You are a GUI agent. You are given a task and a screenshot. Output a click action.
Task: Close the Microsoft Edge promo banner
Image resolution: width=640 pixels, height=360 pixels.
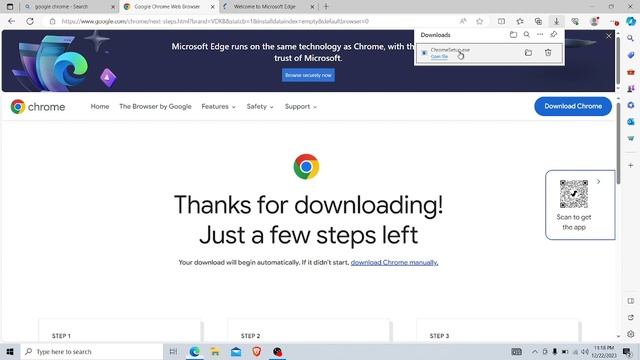coord(609,36)
